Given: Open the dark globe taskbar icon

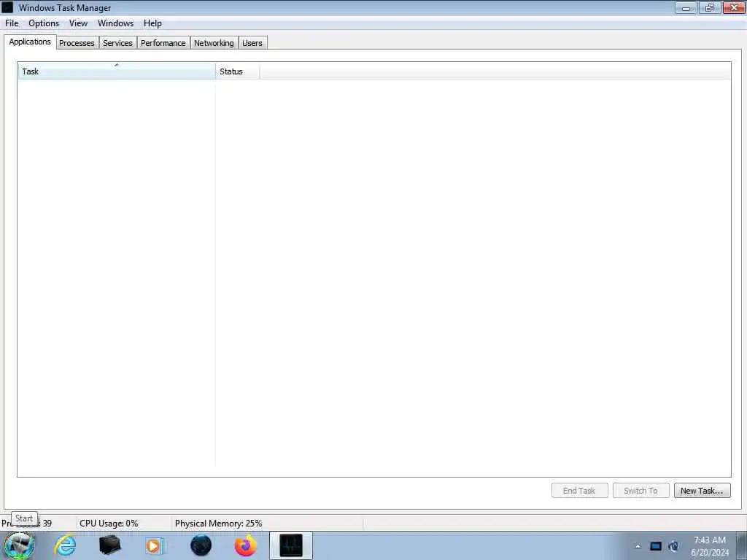Looking at the screenshot, I should coord(201,545).
